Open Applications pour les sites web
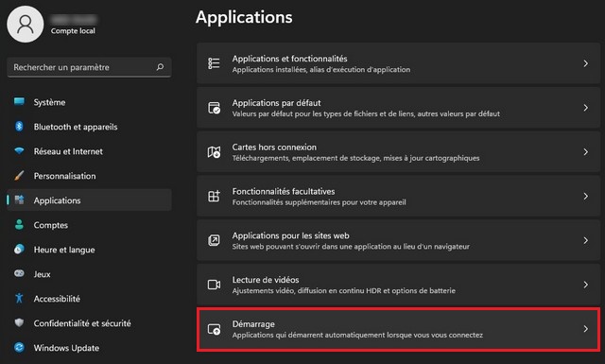This screenshot has width=605, height=364. tap(398, 240)
